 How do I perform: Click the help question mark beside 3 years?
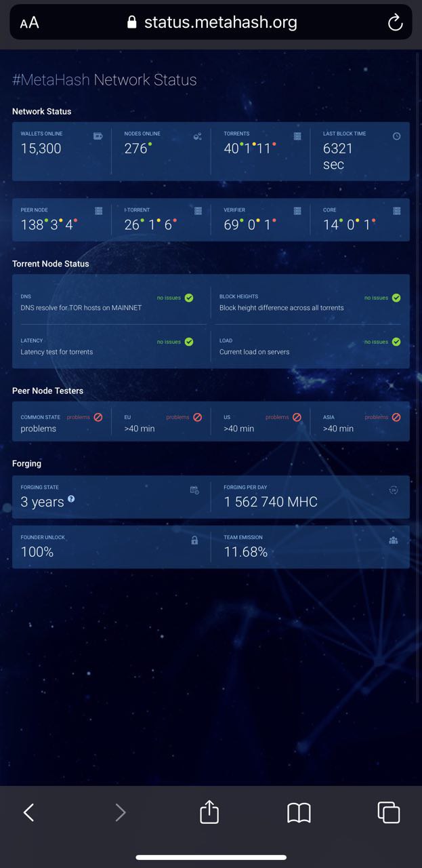tap(71, 499)
